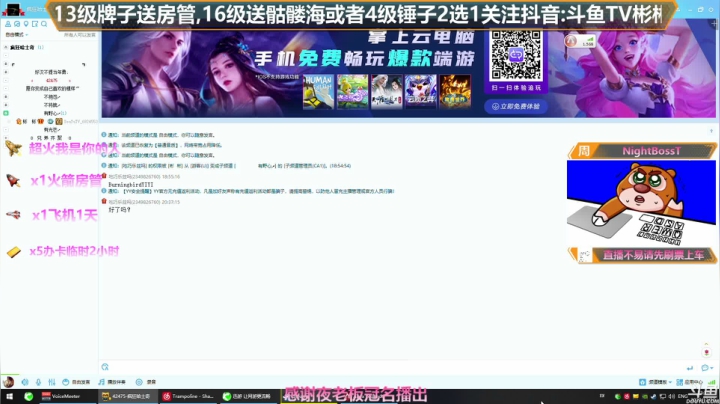
Task: Click the BurningbirdYYYY chat message
Action: pos(131,185)
